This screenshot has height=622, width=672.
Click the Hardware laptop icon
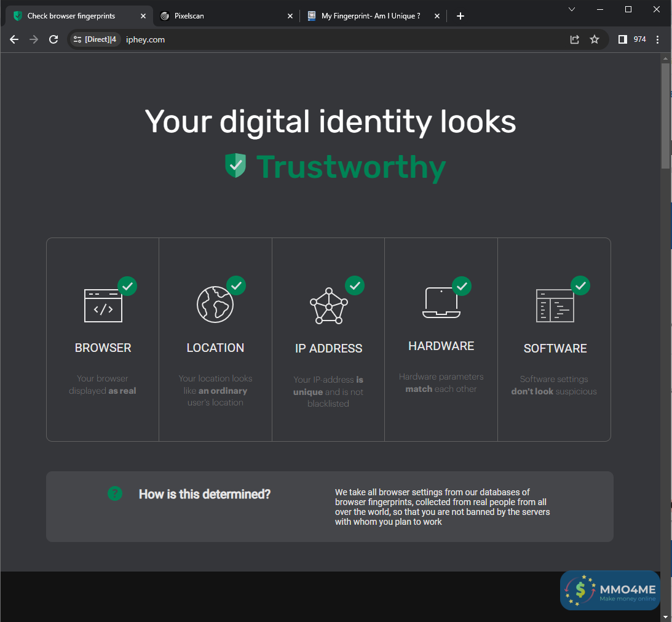coord(441,303)
